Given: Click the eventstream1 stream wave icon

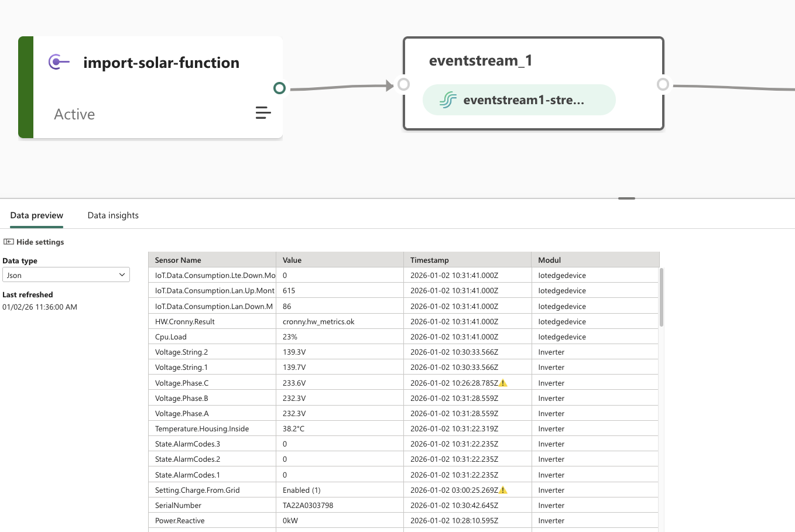Looking at the screenshot, I should 448,100.
